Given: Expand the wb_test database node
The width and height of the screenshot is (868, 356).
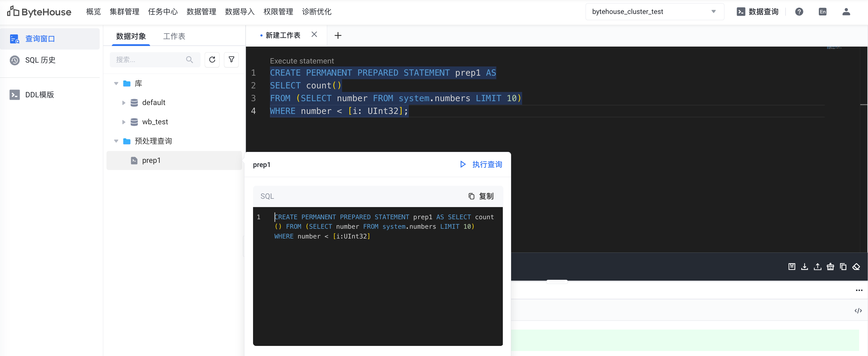Looking at the screenshot, I should [x=124, y=122].
